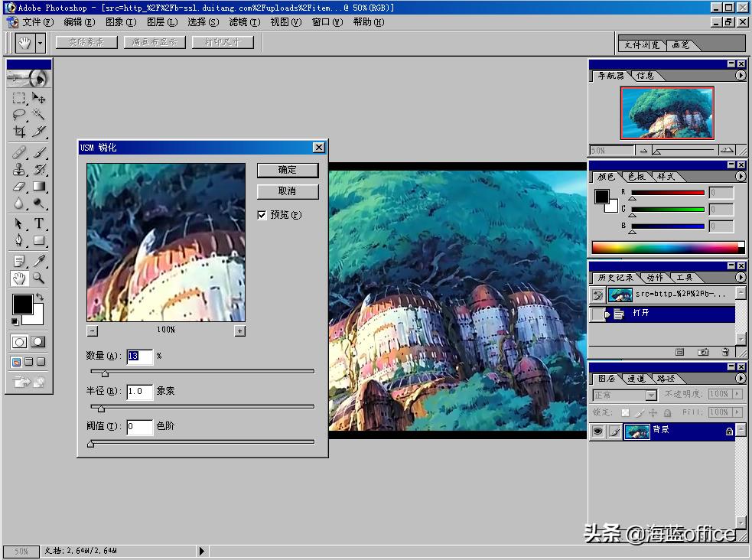Uncheck the 预览 preview checkbox in the dialog

point(263,214)
